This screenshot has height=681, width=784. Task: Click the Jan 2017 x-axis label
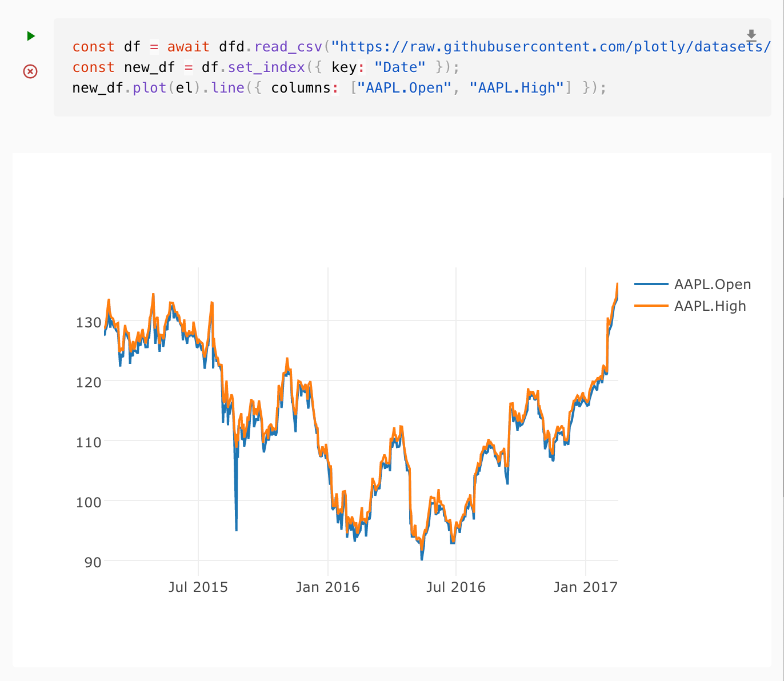point(586,587)
